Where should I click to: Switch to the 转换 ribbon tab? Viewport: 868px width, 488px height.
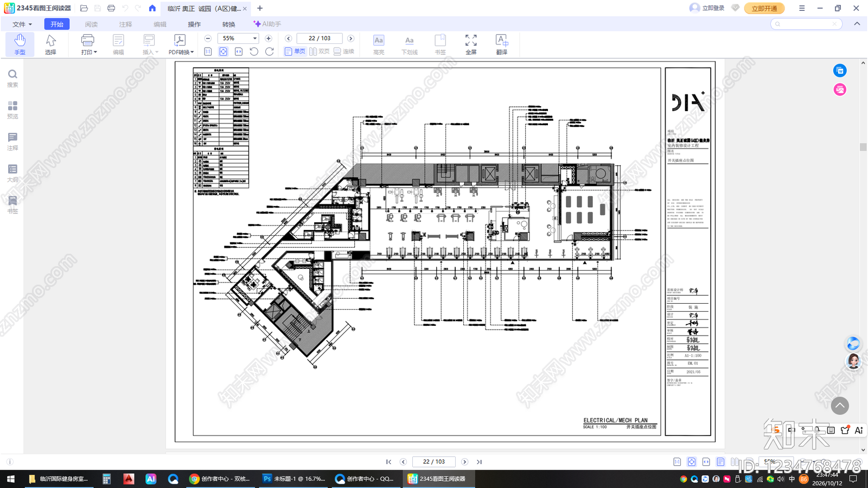point(228,24)
